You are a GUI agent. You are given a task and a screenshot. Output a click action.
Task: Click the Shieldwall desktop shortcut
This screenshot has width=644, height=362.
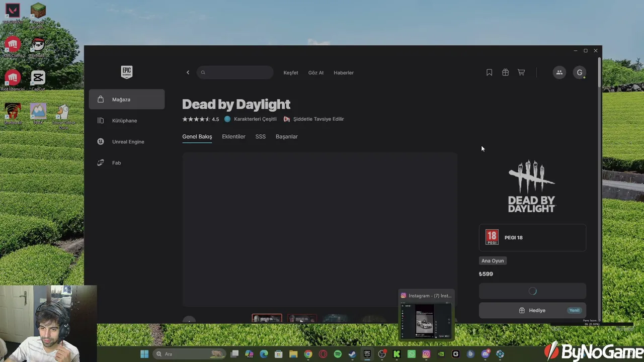coord(12,114)
